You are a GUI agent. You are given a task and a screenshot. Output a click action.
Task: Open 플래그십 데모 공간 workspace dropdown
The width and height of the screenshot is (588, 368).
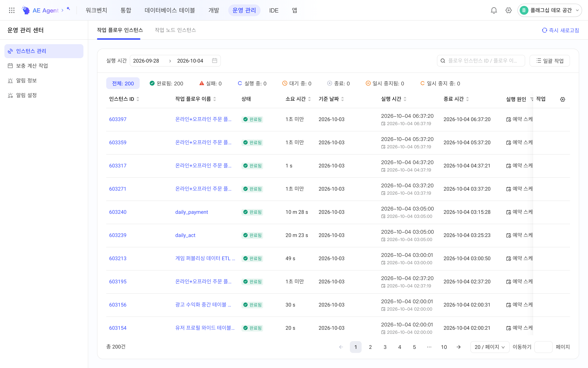[x=549, y=10]
